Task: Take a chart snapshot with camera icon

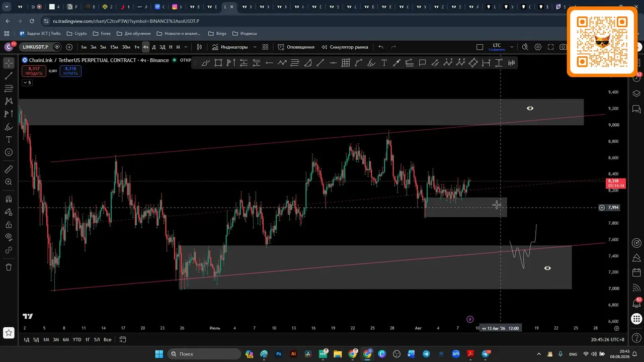Action: pyautogui.click(x=563, y=47)
